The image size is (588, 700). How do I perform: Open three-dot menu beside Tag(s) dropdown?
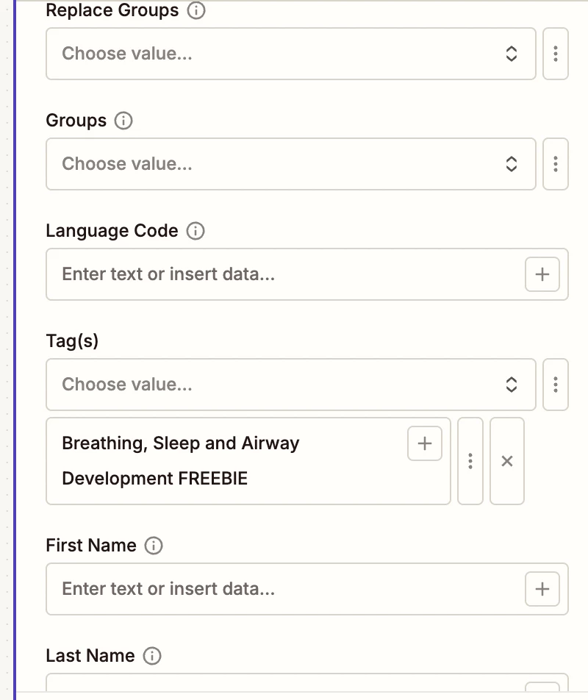pyautogui.click(x=556, y=385)
